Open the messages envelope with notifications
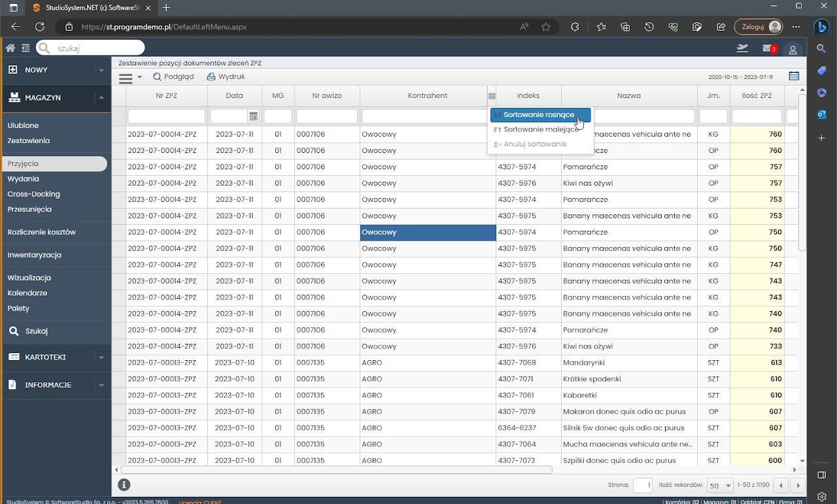 pyautogui.click(x=768, y=49)
